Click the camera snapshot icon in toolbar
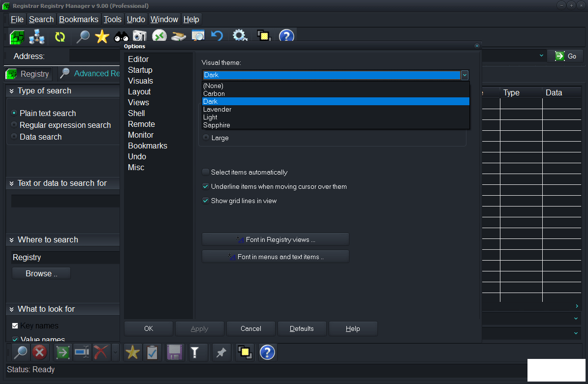This screenshot has height=384, width=588. click(x=140, y=36)
